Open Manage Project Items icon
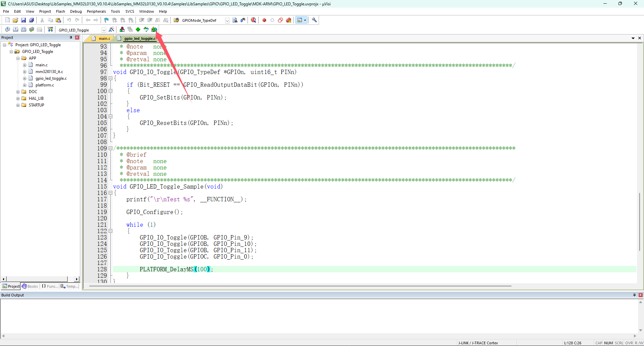This screenshot has width=644, height=346. coord(122,29)
